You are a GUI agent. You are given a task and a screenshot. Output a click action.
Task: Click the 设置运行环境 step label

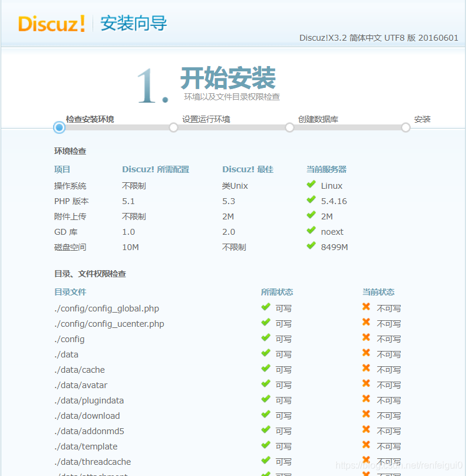pyautogui.click(x=206, y=119)
